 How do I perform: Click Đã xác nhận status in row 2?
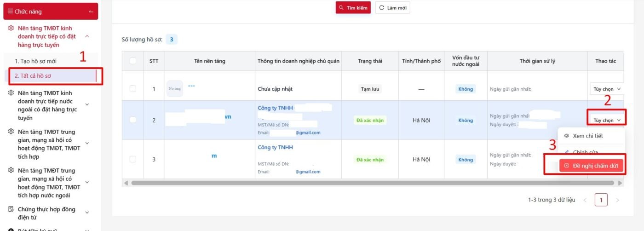click(370, 120)
